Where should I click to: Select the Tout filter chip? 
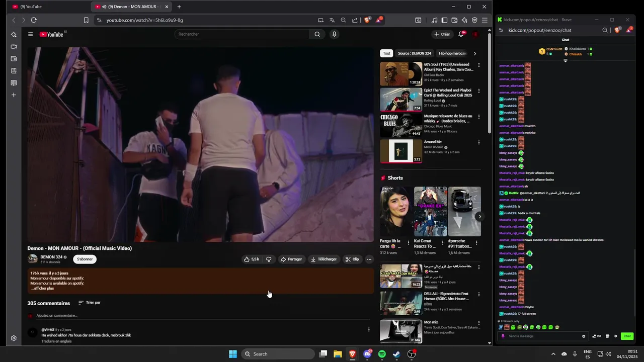(386, 53)
